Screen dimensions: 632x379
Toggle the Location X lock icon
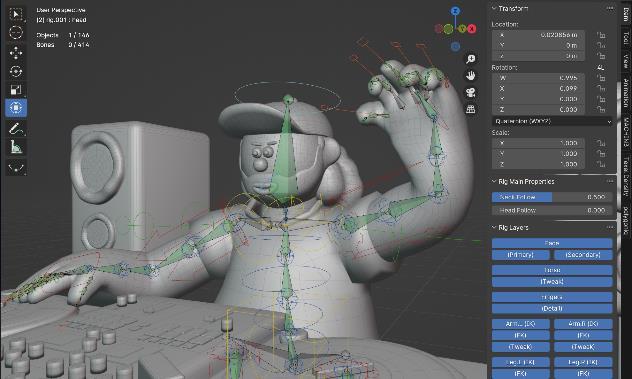pyautogui.click(x=601, y=35)
